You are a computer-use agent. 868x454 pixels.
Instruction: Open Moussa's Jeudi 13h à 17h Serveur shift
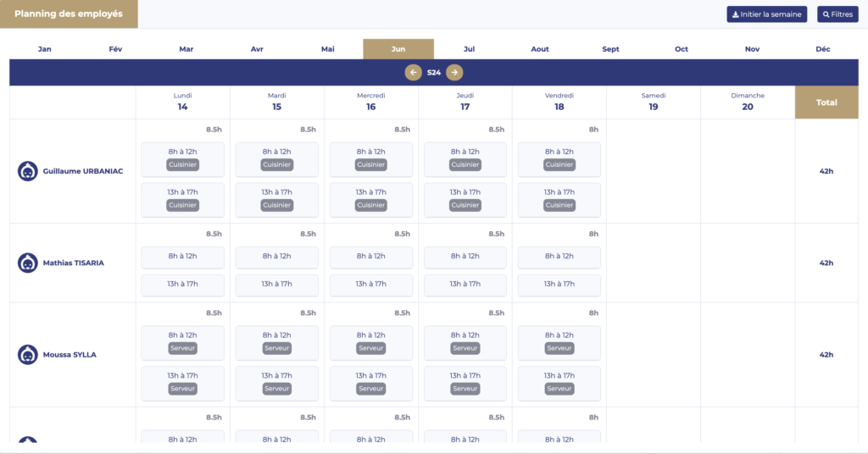point(465,382)
